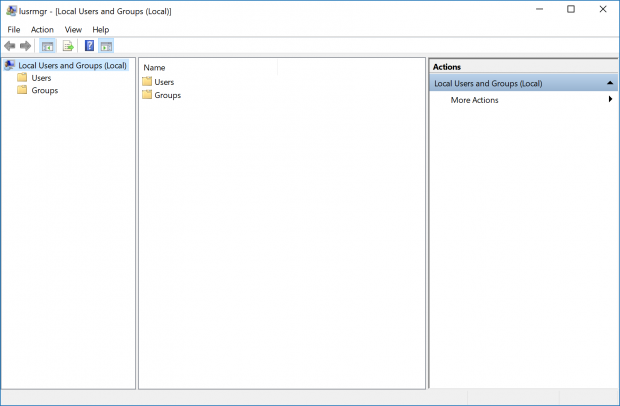Toggle Show/Hide Action Pane toolbar icon
This screenshot has height=406, width=620.
106,46
